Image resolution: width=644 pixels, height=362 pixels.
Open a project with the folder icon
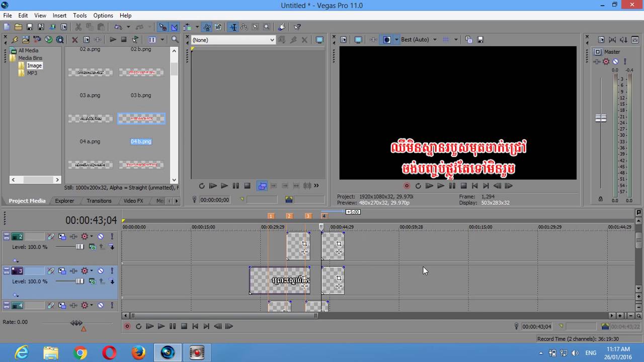tap(18, 27)
